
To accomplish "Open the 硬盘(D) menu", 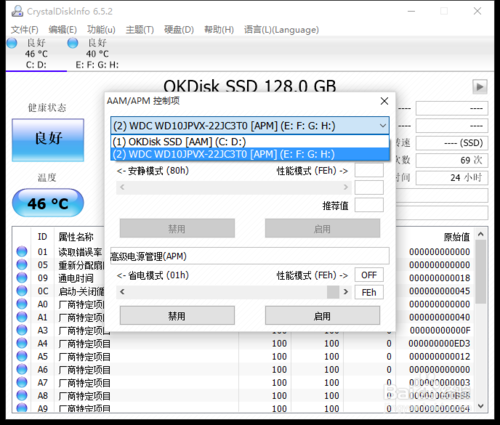I will [x=179, y=30].
